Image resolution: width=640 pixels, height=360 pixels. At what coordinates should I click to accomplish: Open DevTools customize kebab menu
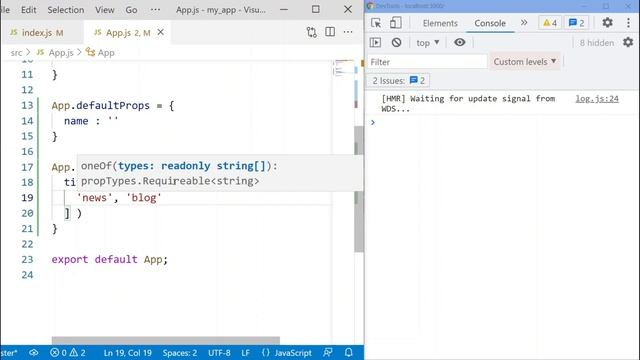(628, 23)
